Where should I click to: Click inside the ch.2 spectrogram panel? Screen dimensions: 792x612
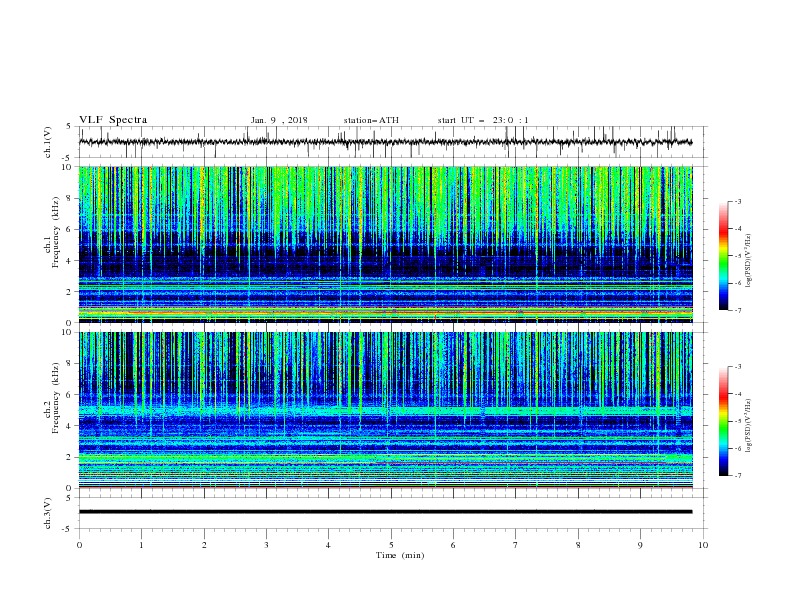(x=385, y=410)
